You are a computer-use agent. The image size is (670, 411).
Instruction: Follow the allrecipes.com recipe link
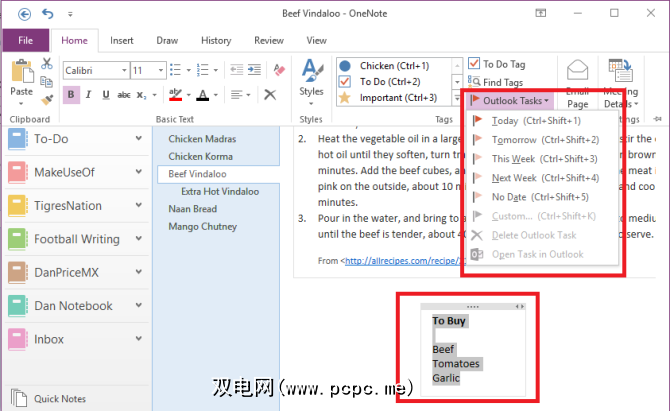(403, 261)
